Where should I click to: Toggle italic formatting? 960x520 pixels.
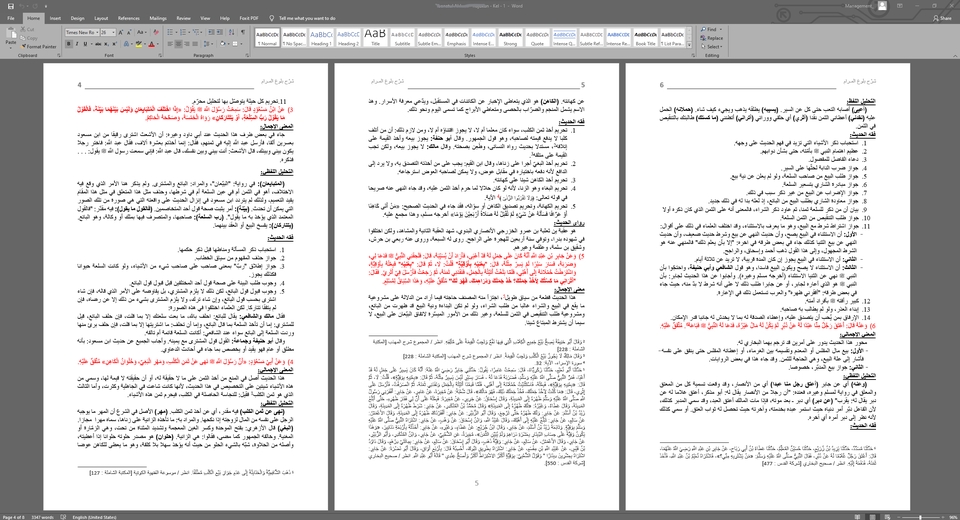point(77,44)
